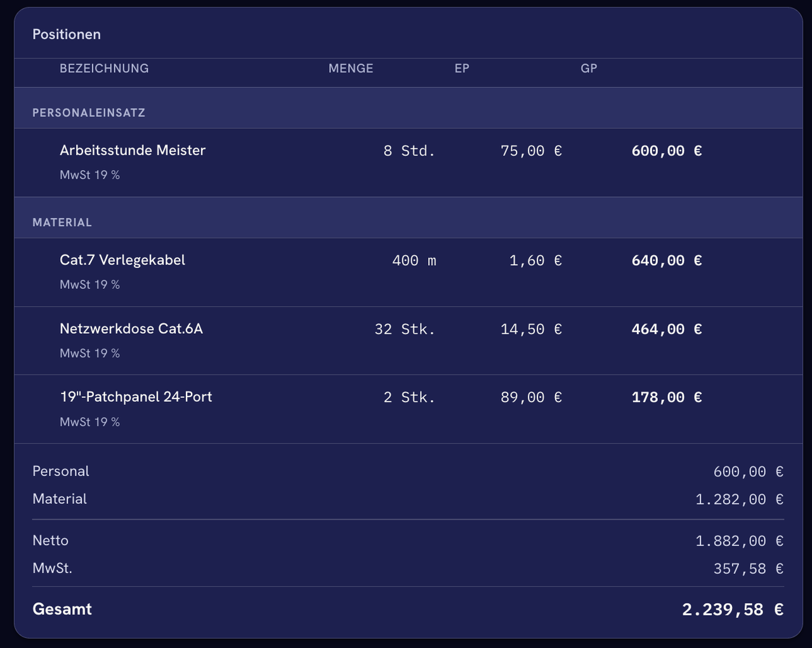Click the 464,00 € total price
Image resolution: width=812 pixels, height=648 pixels.
(667, 329)
